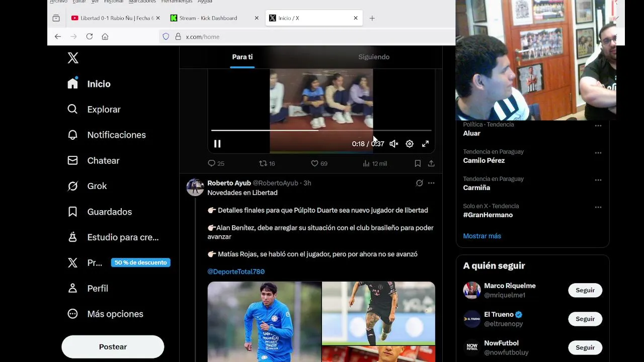
Task: Open Perfil page
Action: 88,288
